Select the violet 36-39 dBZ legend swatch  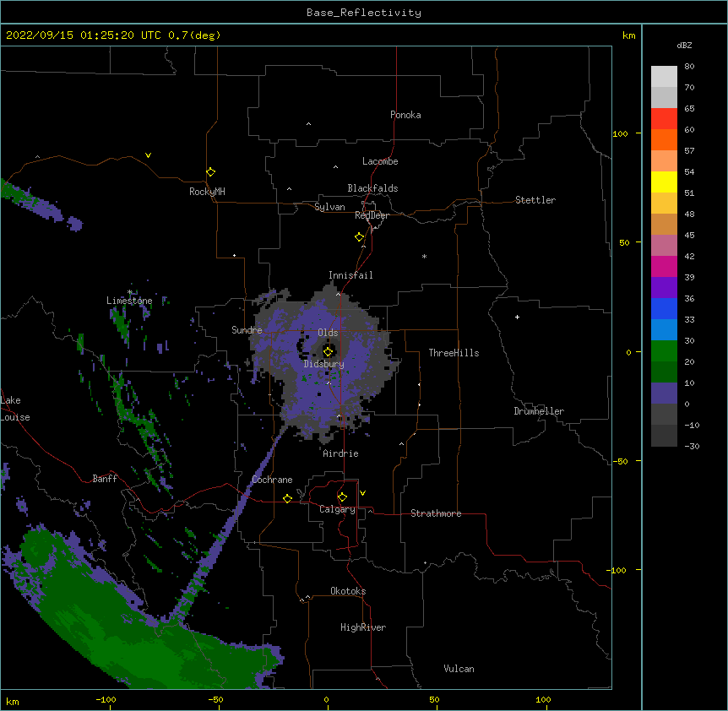[x=664, y=288]
